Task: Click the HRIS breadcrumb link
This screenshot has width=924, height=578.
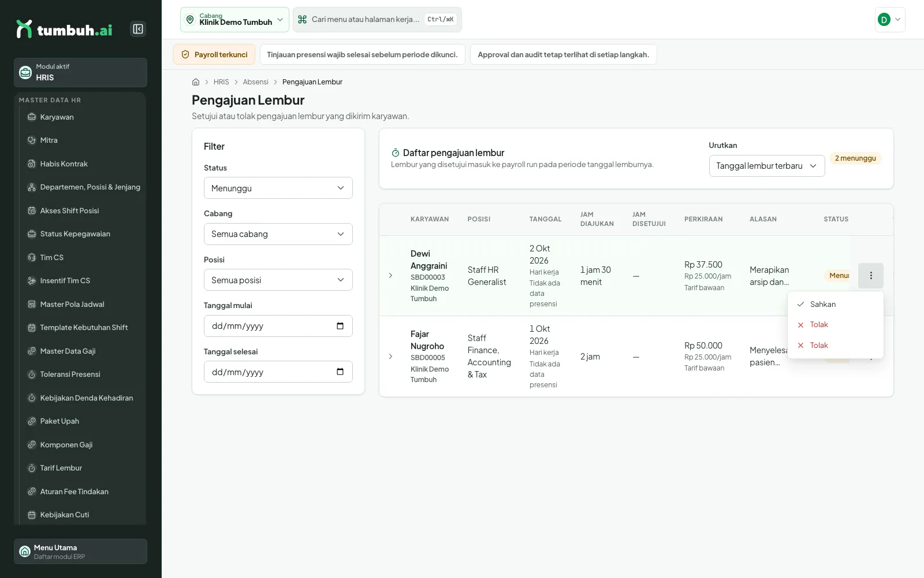Action: [221, 82]
